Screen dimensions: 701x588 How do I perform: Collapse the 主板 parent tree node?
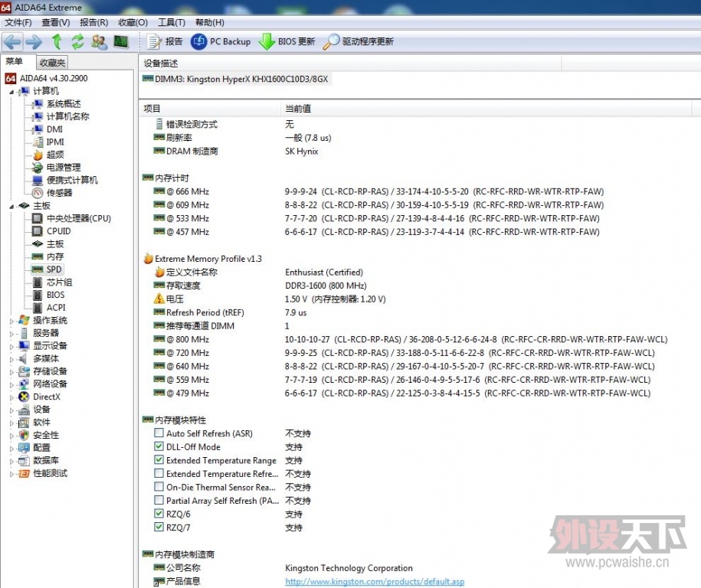pyautogui.click(x=11, y=207)
